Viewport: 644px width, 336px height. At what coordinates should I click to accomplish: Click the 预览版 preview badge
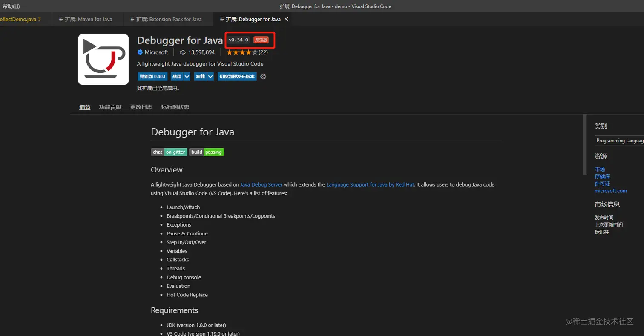pyautogui.click(x=261, y=40)
